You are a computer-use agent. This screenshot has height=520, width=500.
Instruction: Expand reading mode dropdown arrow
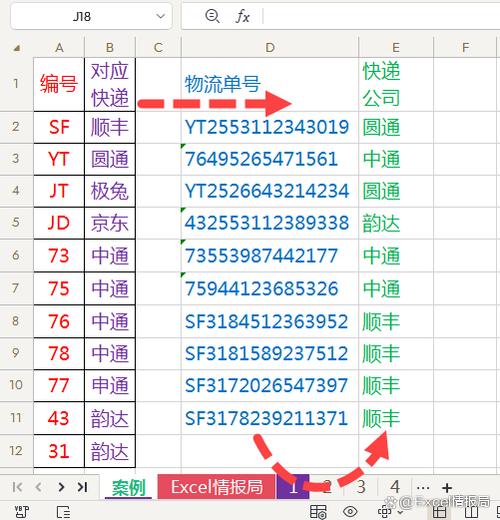[400, 513]
